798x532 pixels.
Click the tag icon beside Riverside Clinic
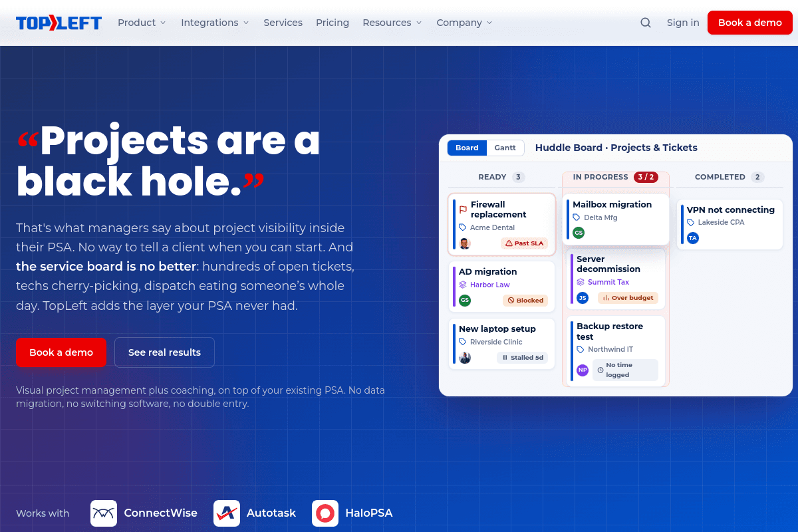(463, 342)
